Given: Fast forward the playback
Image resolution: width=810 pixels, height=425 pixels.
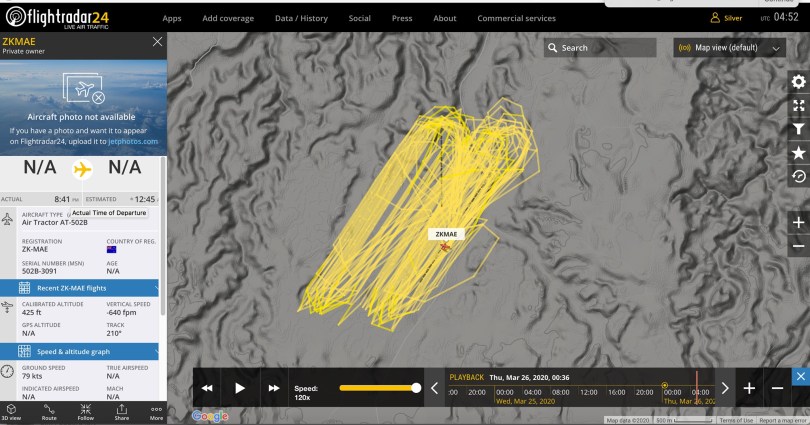Looking at the screenshot, I should (274, 388).
